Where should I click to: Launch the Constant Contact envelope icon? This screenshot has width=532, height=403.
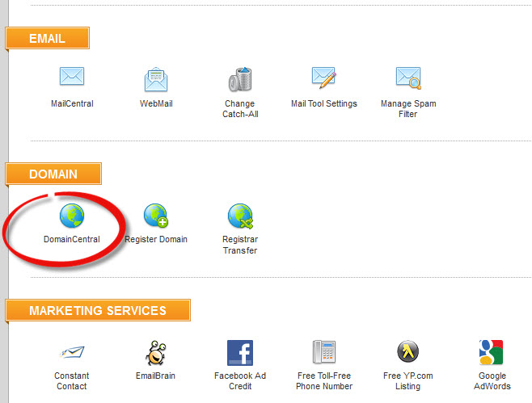[x=72, y=353]
